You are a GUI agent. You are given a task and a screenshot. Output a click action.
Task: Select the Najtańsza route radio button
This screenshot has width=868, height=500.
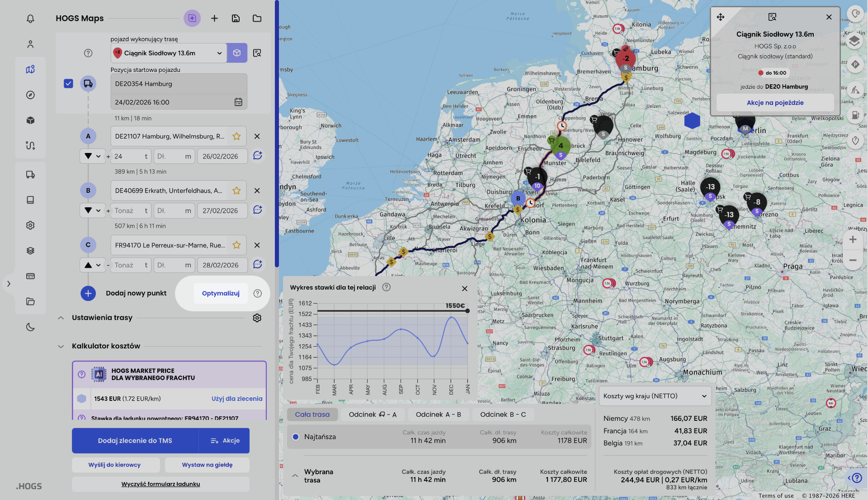(296, 437)
